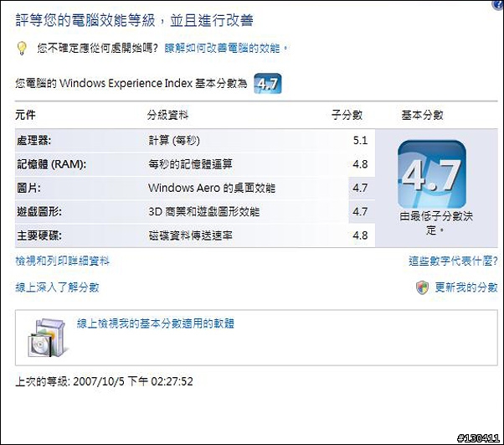Click 磁碟資料傳送速率 description
The image size is (504, 445).
click(x=190, y=235)
